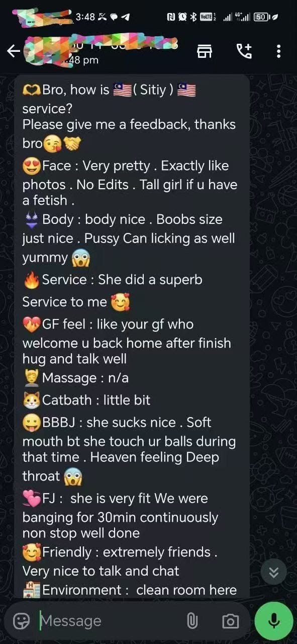Start a call with the phone-plus icon

point(244,51)
